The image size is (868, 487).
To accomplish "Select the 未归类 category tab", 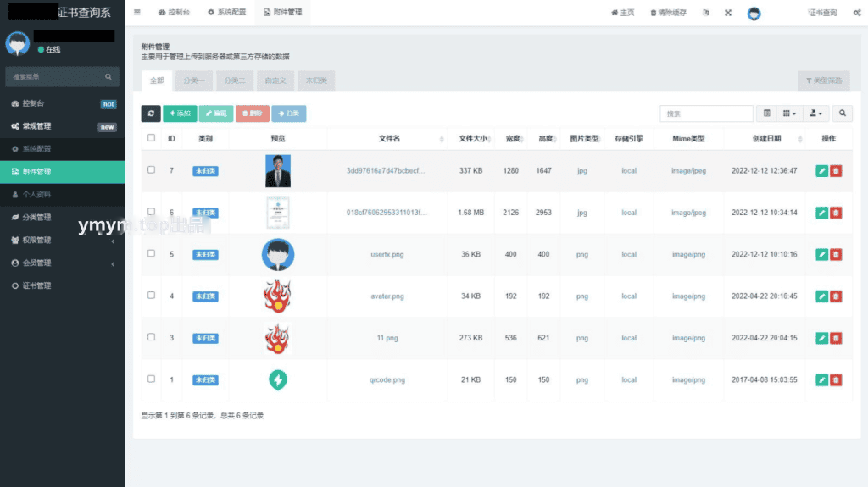I will tap(316, 80).
